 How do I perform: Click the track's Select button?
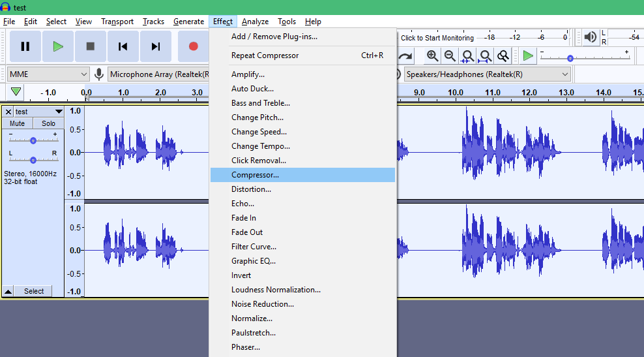34,291
